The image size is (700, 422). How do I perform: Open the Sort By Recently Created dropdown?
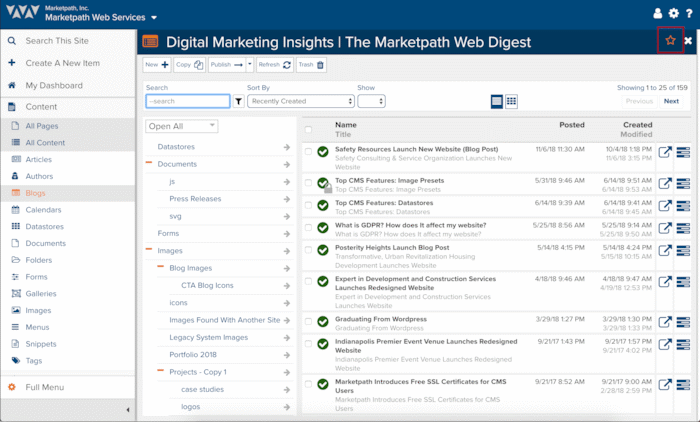[301, 101]
